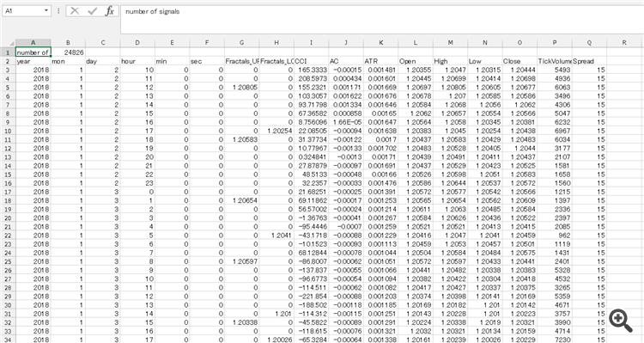Select column B header
Image resolution: width=644 pixels, height=343 pixels.
click(x=68, y=42)
